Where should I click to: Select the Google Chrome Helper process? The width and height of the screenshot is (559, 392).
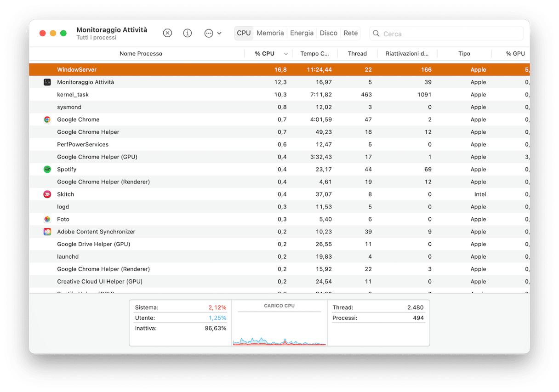point(279,132)
